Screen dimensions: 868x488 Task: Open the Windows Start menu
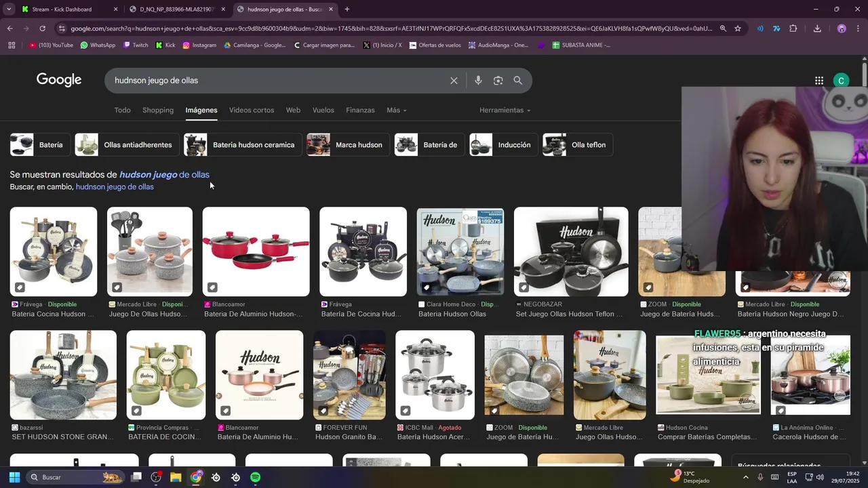pyautogui.click(x=14, y=477)
